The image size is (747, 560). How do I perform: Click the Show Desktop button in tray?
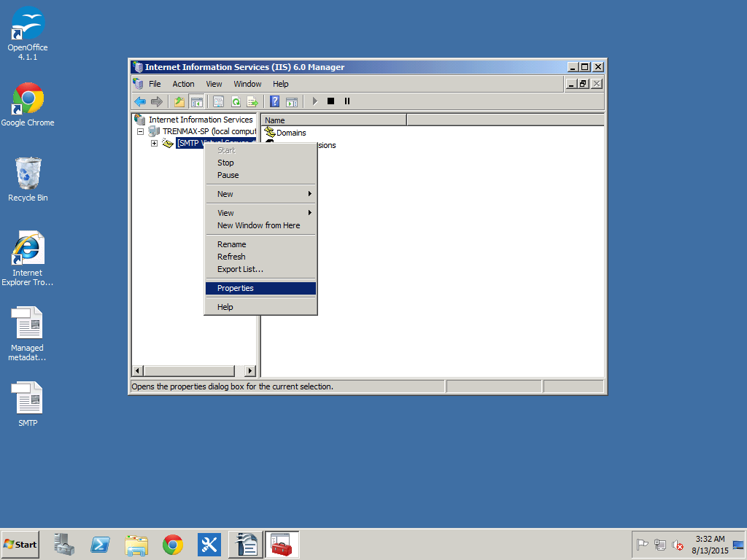[x=738, y=545]
